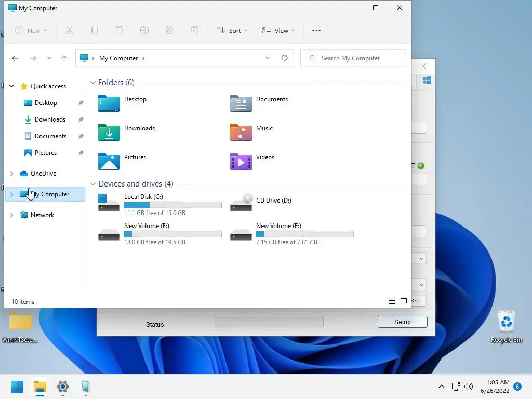Select Network in navigation pane
532x399 pixels.
pyautogui.click(x=42, y=215)
